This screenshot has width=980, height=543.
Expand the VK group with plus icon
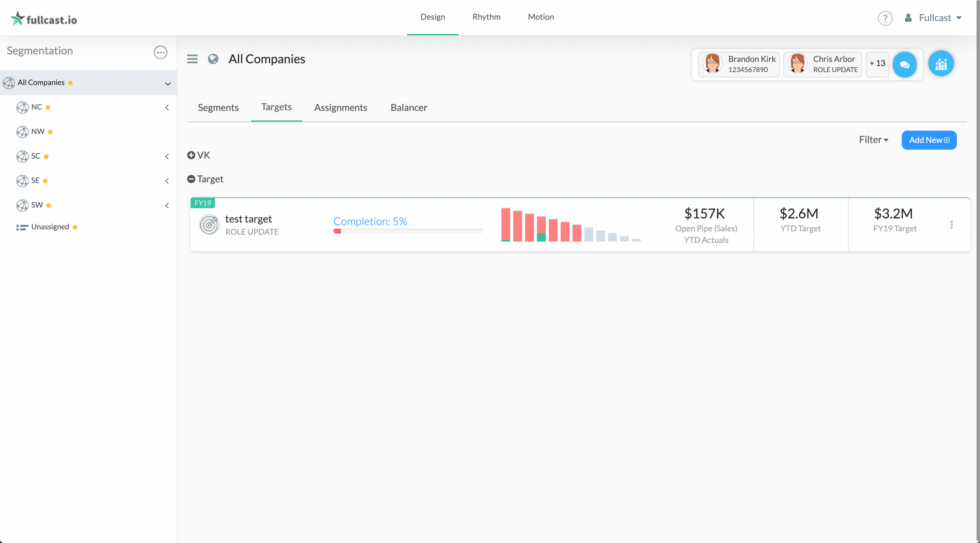[x=191, y=155]
